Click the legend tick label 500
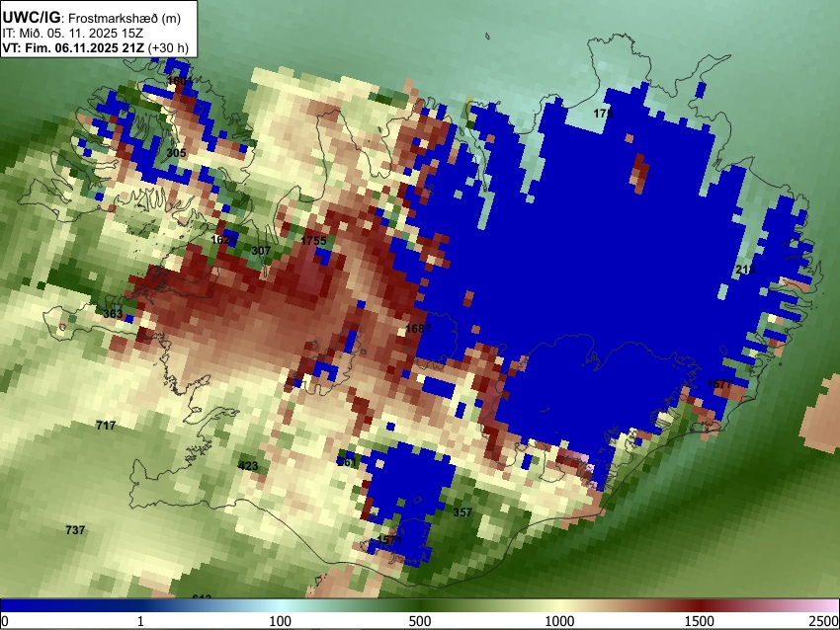Screen dimensions: 840x630 point(420,621)
